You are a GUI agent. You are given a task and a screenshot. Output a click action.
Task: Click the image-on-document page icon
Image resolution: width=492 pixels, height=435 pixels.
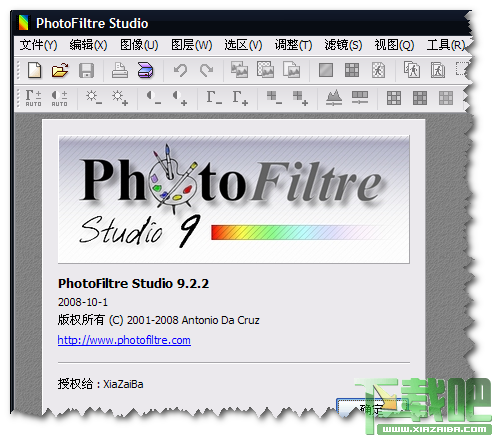[291, 70]
